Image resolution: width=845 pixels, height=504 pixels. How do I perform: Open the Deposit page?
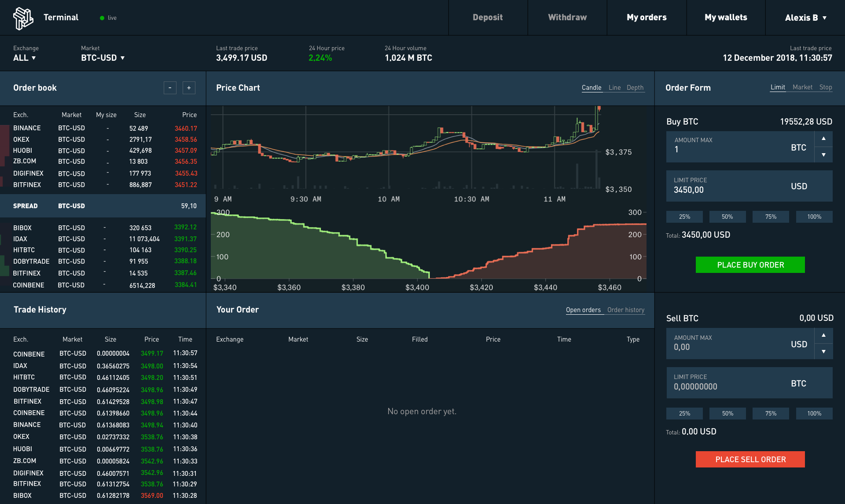click(x=488, y=18)
